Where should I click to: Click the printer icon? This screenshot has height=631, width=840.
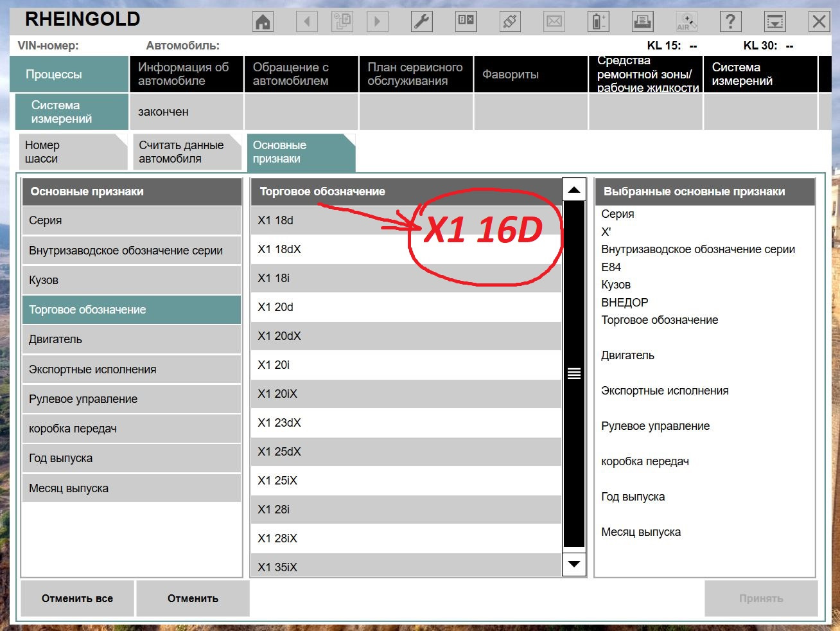point(643,22)
